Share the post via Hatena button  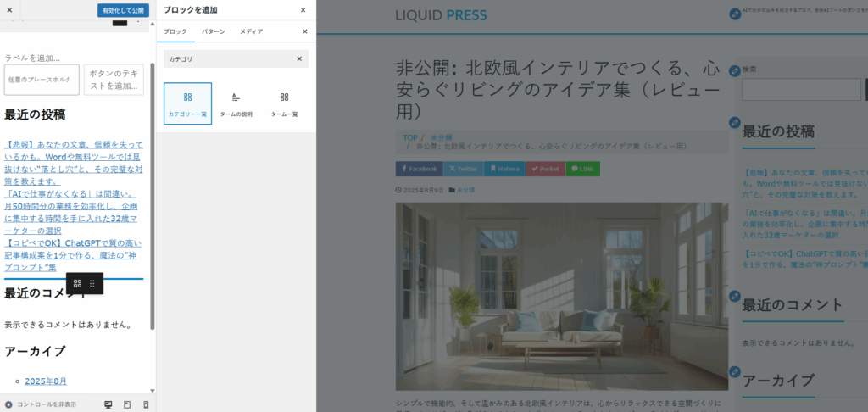[x=505, y=169]
